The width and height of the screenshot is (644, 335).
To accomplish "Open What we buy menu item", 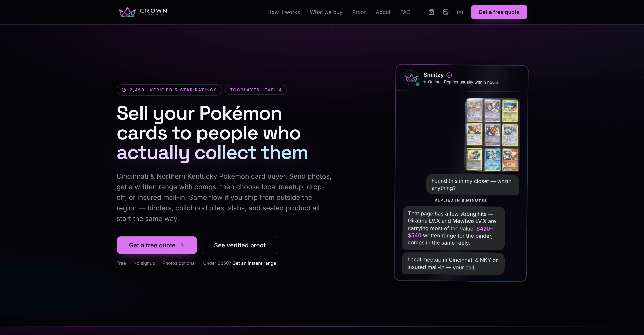I will [x=326, y=12].
